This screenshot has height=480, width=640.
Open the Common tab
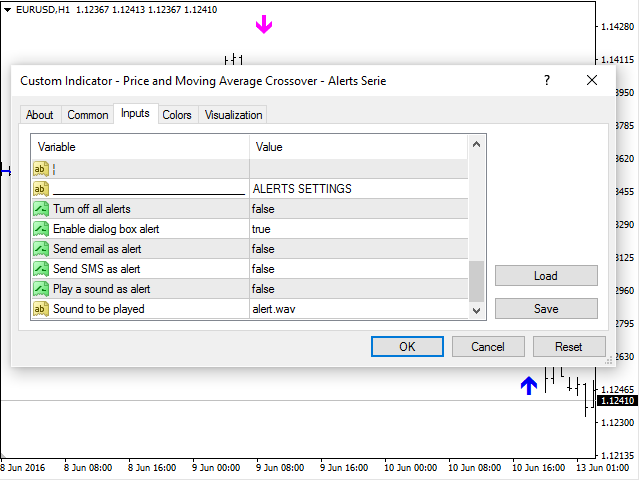(88, 115)
